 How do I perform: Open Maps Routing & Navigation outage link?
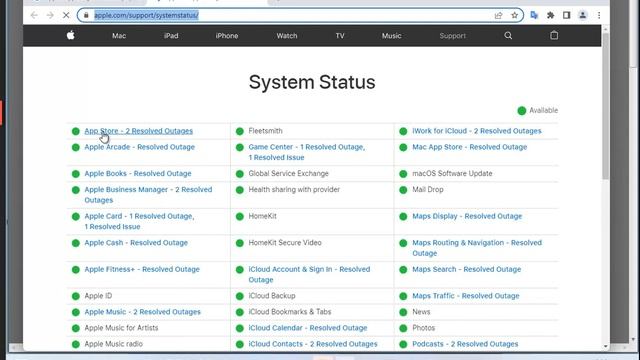pyautogui.click(x=477, y=248)
